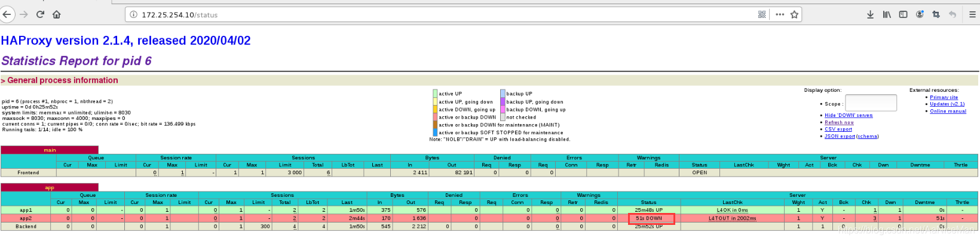Toggle the sidebar icon in toolbar
Screen dimensions: 980x241
point(903,14)
